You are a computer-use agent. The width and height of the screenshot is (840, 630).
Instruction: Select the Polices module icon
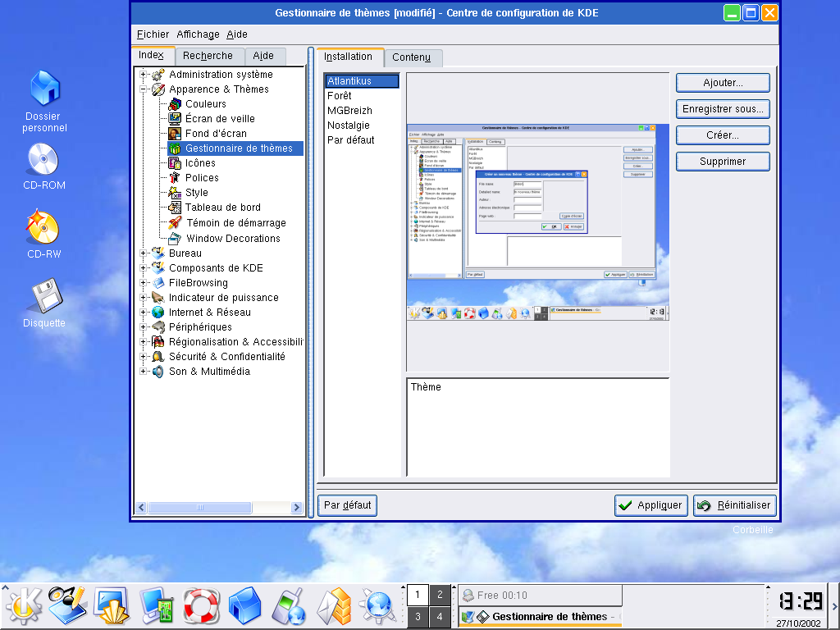175,178
